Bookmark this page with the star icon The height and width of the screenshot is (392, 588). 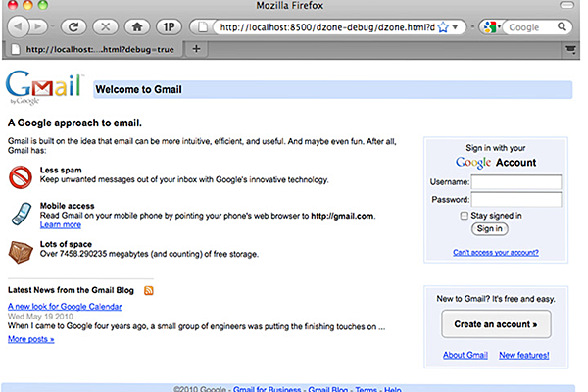click(442, 27)
